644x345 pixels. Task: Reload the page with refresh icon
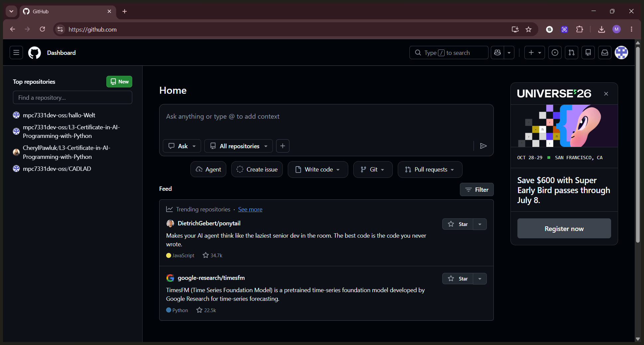point(43,29)
